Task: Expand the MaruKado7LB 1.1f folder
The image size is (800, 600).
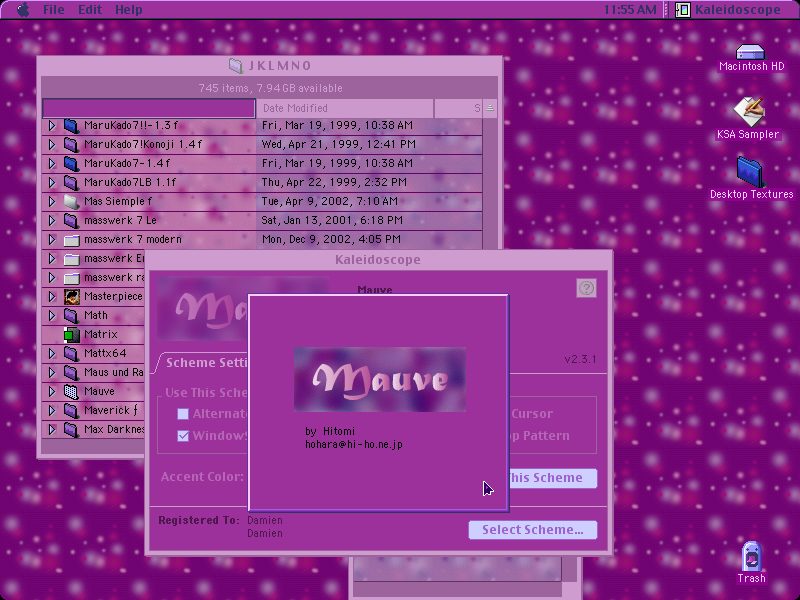Action: (52, 182)
